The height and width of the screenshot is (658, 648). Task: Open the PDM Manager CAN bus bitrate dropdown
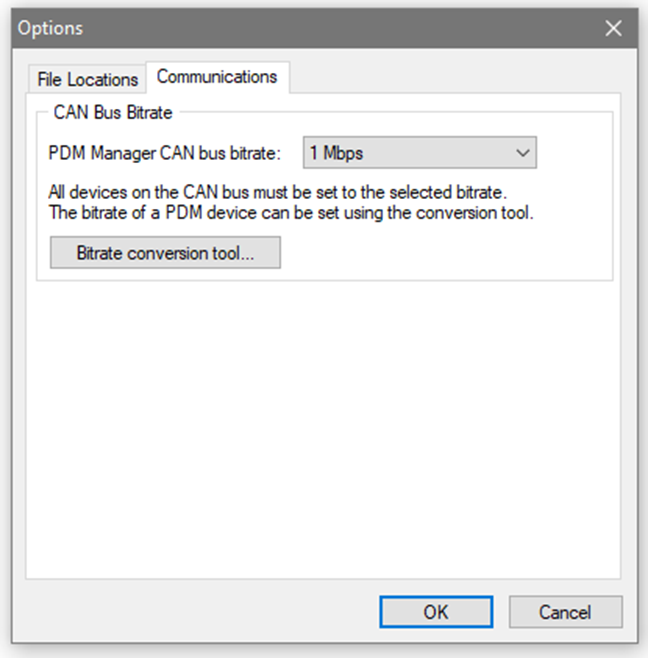tap(419, 153)
